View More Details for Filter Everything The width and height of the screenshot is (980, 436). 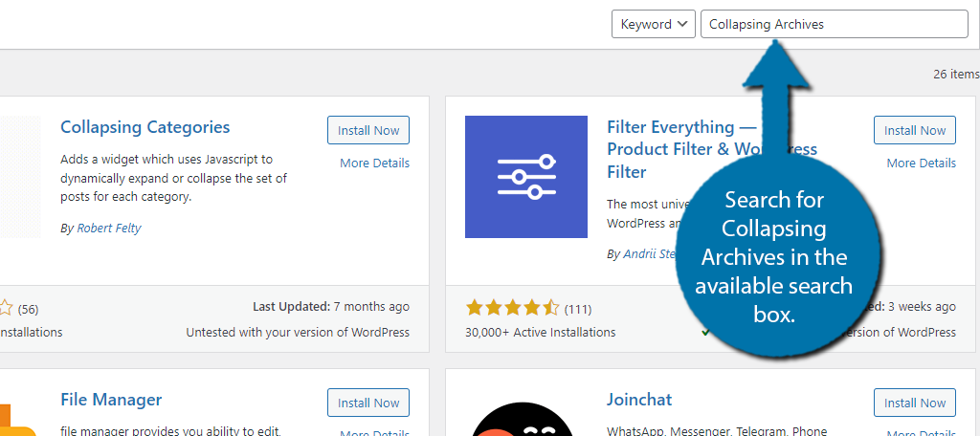click(922, 163)
